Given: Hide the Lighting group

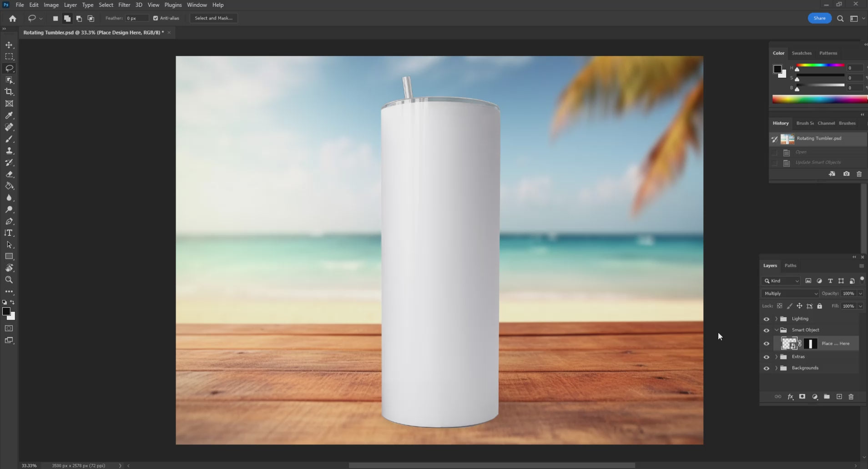Looking at the screenshot, I should pyautogui.click(x=767, y=319).
